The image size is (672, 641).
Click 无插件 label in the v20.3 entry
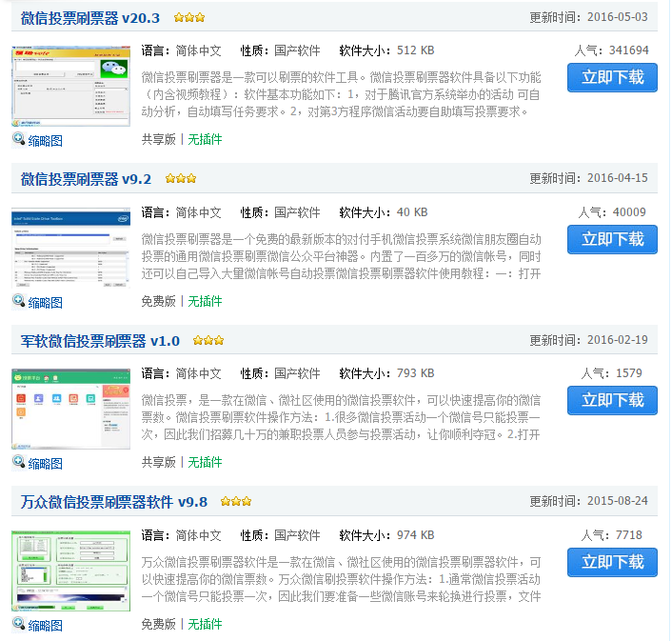click(x=205, y=139)
